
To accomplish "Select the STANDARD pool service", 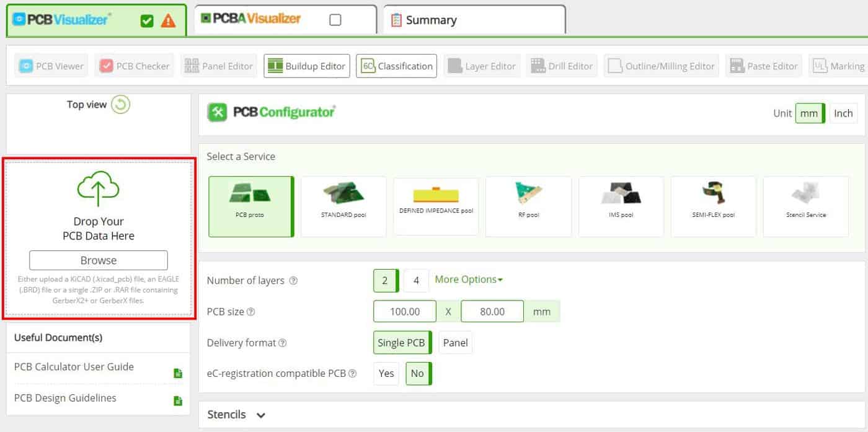I will coord(343,206).
